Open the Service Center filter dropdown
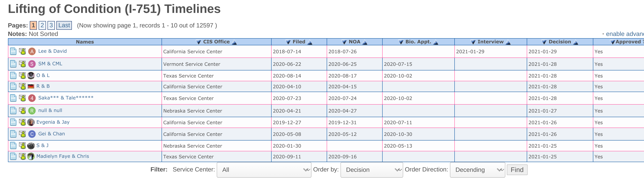The height and width of the screenshot is (178, 644). pyautogui.click(x=264, y=170)
